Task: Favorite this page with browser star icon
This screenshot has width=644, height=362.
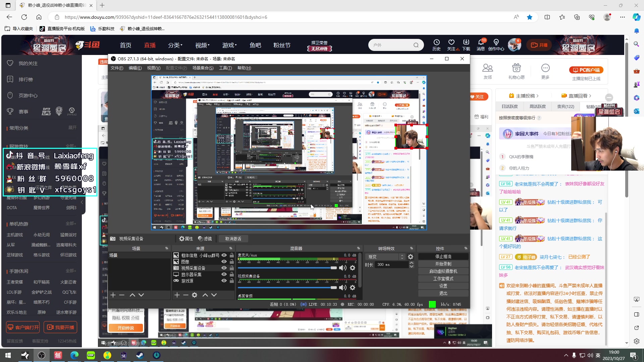Action: pyautogui.click(x=530, y=17)
